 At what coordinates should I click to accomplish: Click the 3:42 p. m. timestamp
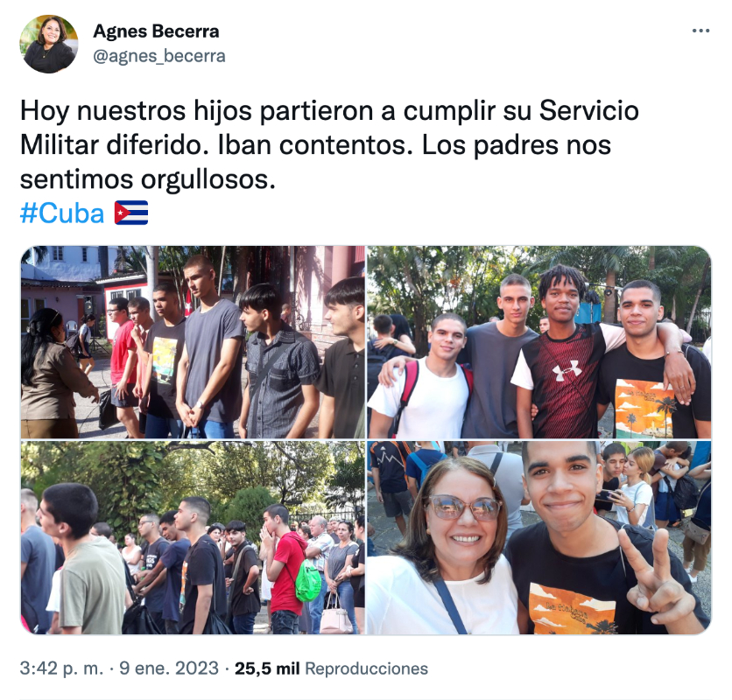(x=61, y=668)
